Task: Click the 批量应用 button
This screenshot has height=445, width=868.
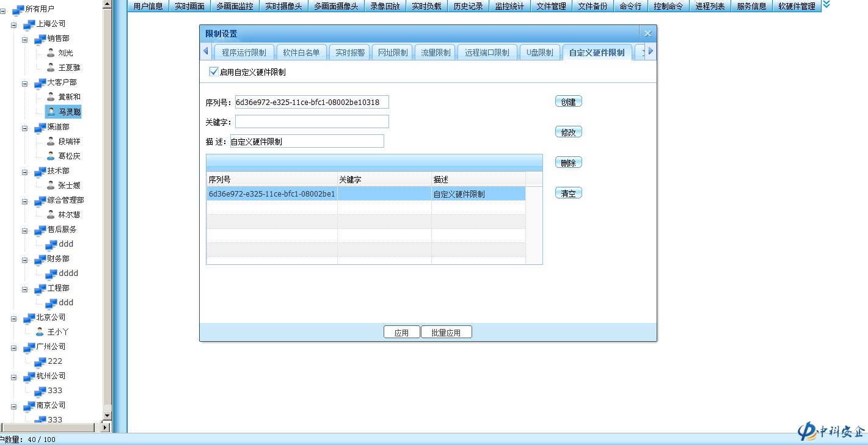Action: pos(446,333)
